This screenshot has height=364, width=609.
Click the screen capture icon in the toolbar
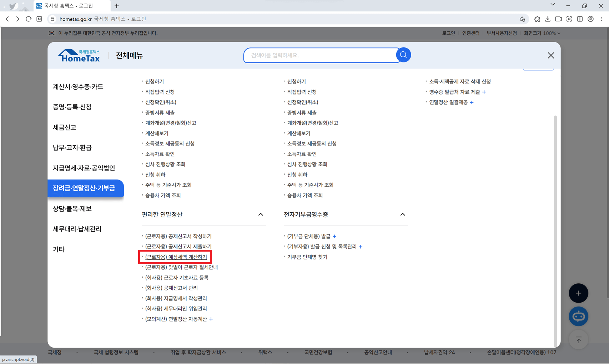[x=569, y=19]
